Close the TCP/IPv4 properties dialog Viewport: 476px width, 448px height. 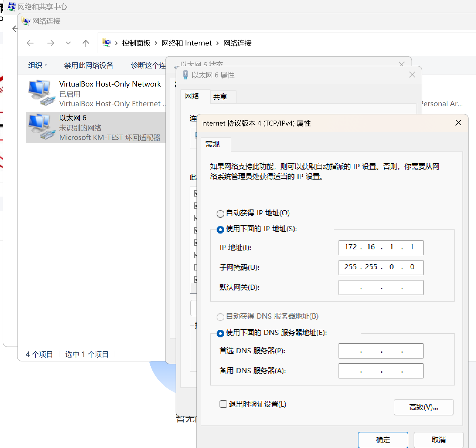point(458,123)
